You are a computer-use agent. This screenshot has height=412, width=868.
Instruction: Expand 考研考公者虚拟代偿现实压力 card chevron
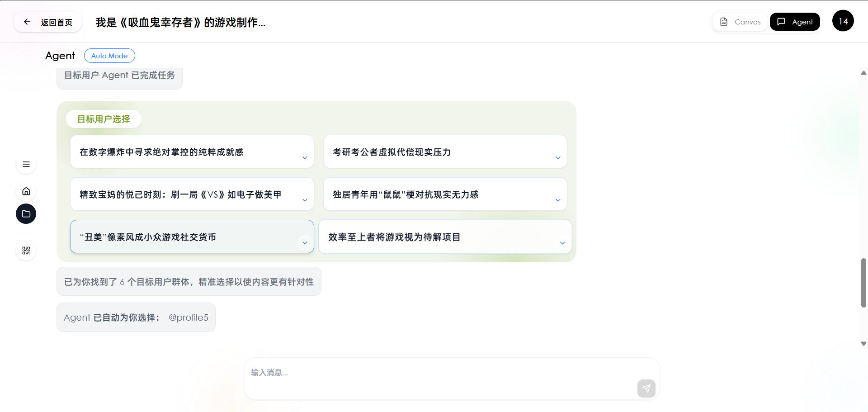click(x=558, y=158)
